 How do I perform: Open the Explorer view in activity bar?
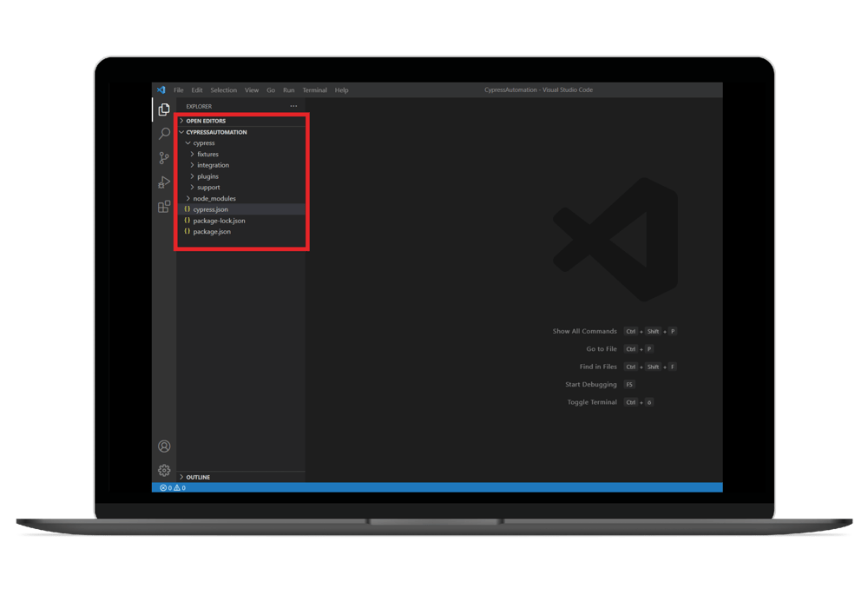(x=164, y=109)
